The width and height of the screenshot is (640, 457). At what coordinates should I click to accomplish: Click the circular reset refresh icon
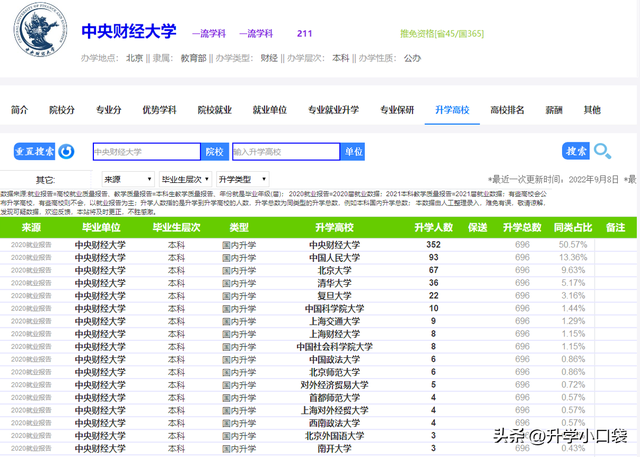click(x=67, y=151)
